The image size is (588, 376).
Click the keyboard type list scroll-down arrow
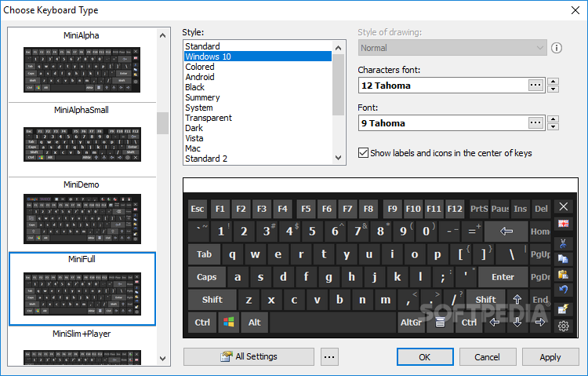point(162,359)
